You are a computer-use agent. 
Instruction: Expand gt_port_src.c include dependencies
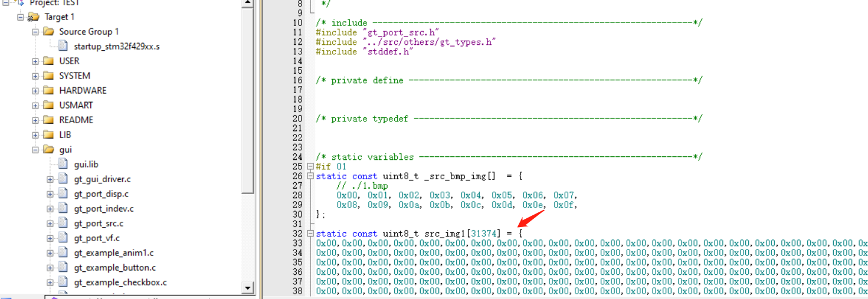(50, 224)
